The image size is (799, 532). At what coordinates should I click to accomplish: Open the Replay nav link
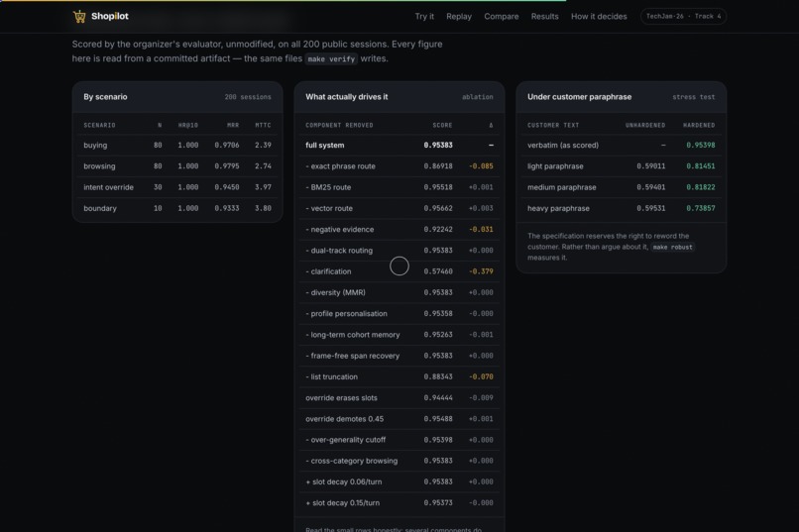[x=459, y=16]
